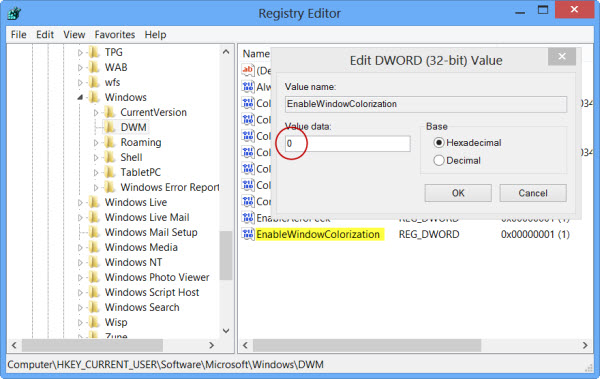Screen dimensions: 600x379
Task: Select the EnableWindowColorization value name
Action: [x=318, y=234]
